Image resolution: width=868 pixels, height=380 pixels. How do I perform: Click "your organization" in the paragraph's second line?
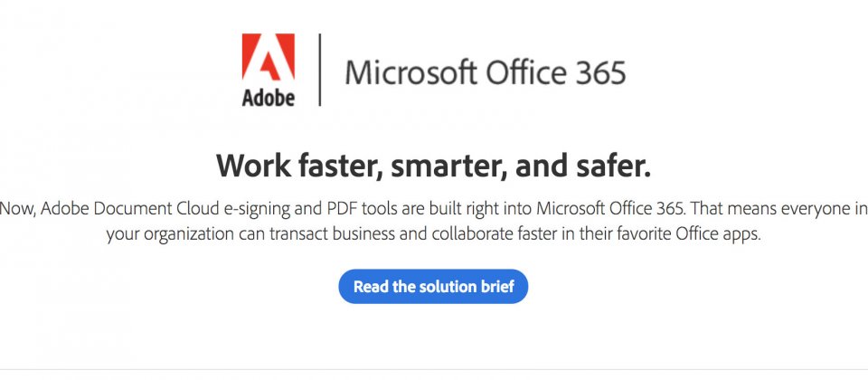[170, 235]
